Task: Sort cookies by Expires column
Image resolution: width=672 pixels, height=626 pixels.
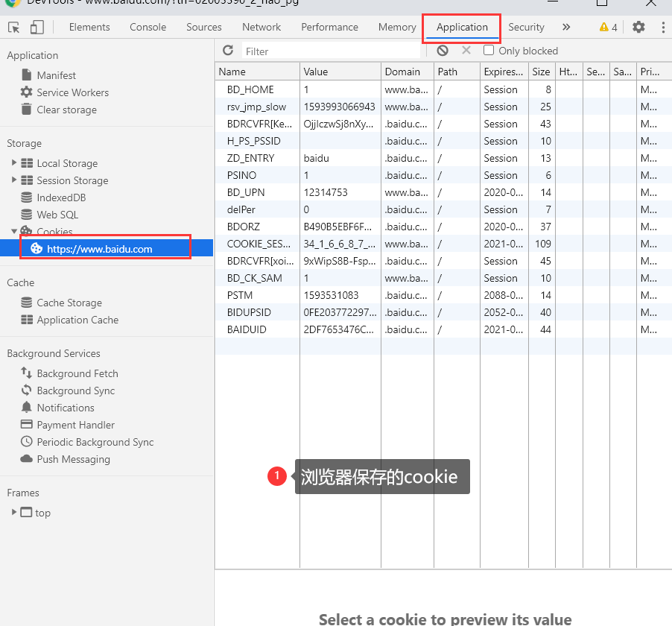Action: click(504, 72)
